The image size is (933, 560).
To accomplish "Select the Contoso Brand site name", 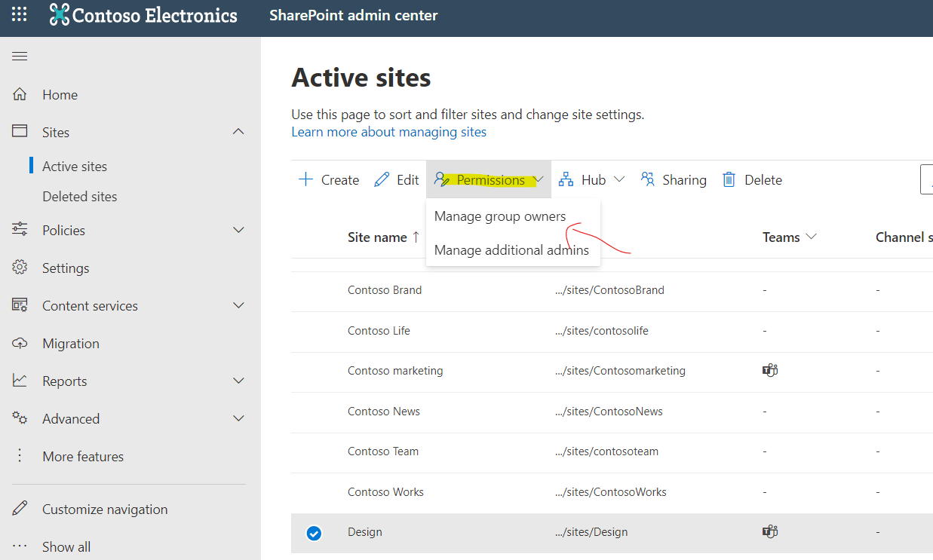I will tap(385, 289).
